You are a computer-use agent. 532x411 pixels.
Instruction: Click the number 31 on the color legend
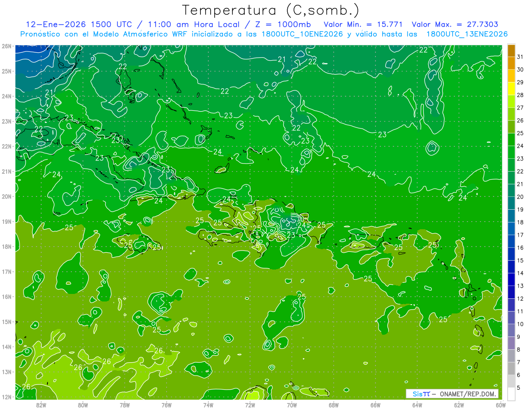click(x=520, y=57)
